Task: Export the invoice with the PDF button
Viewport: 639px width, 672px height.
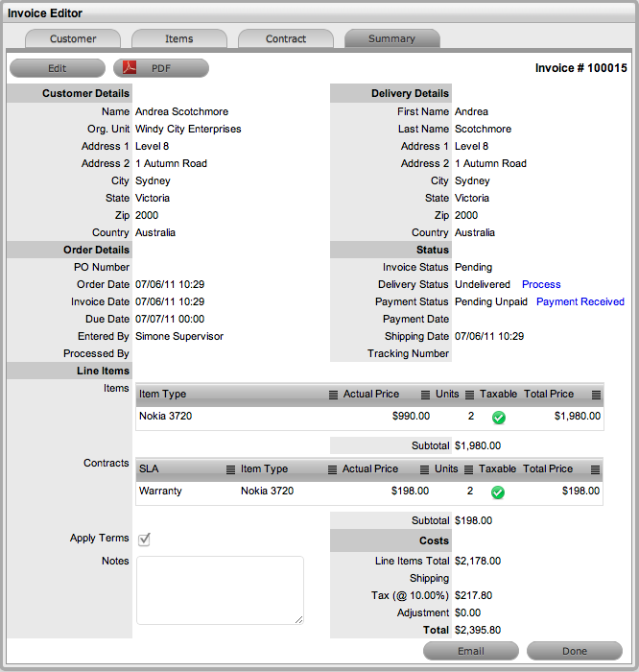Action: pyautogui.click(x=161, y=68)
